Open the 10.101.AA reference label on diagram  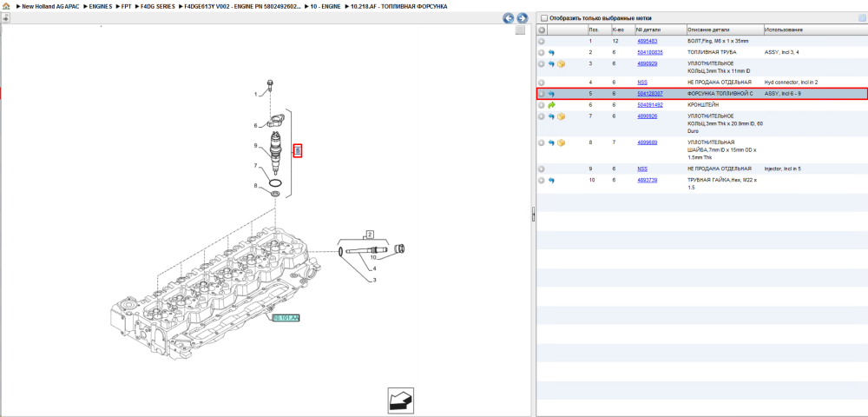pos(286,318)
